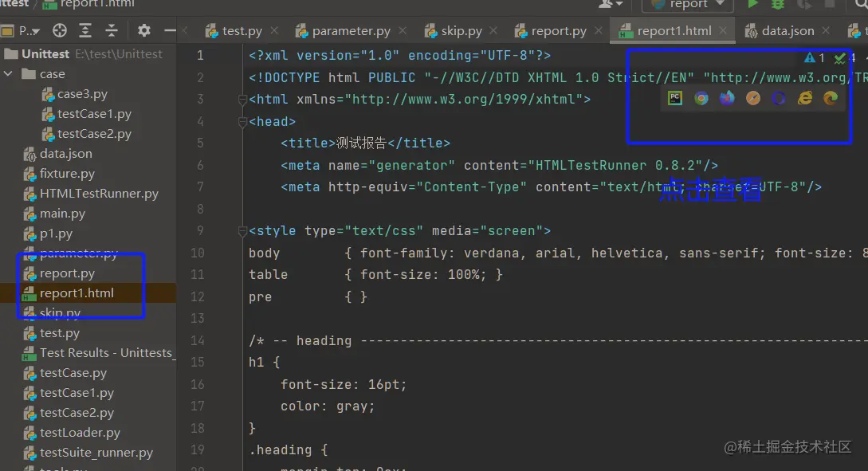Click Expand All in Project panel

[x=85, y=30]
